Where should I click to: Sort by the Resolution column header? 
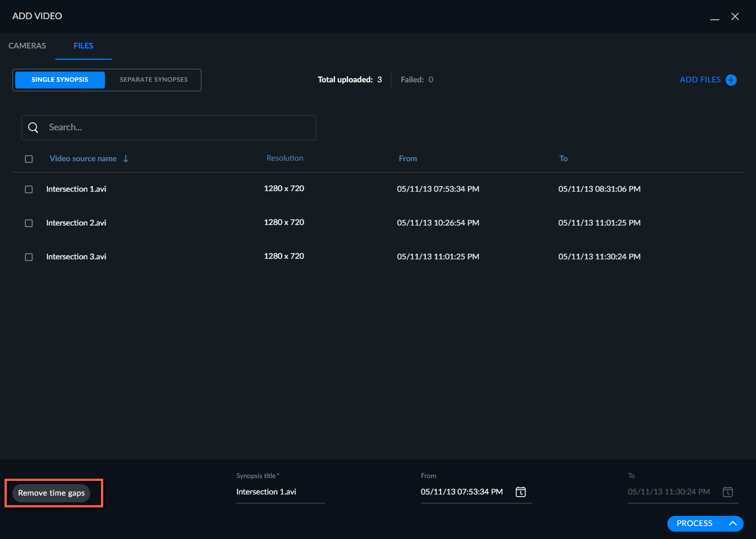pos(285,158)
